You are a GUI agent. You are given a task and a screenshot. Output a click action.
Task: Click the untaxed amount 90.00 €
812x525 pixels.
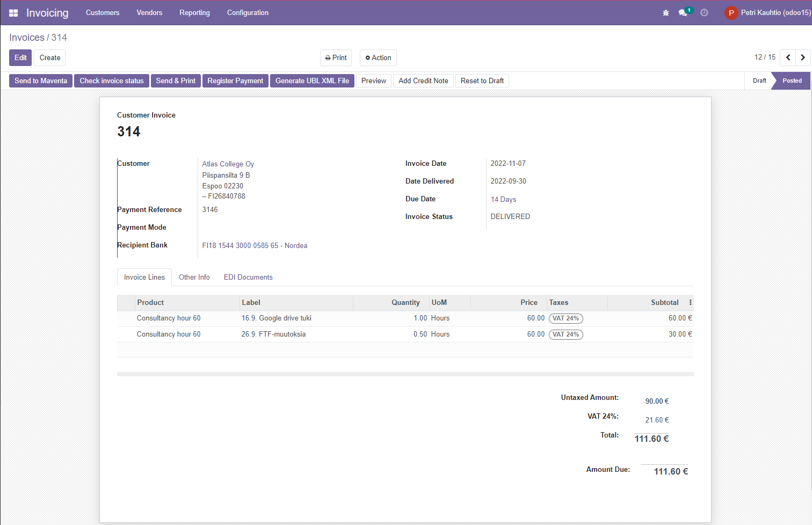pyautogui.click(x=657, y=402)
